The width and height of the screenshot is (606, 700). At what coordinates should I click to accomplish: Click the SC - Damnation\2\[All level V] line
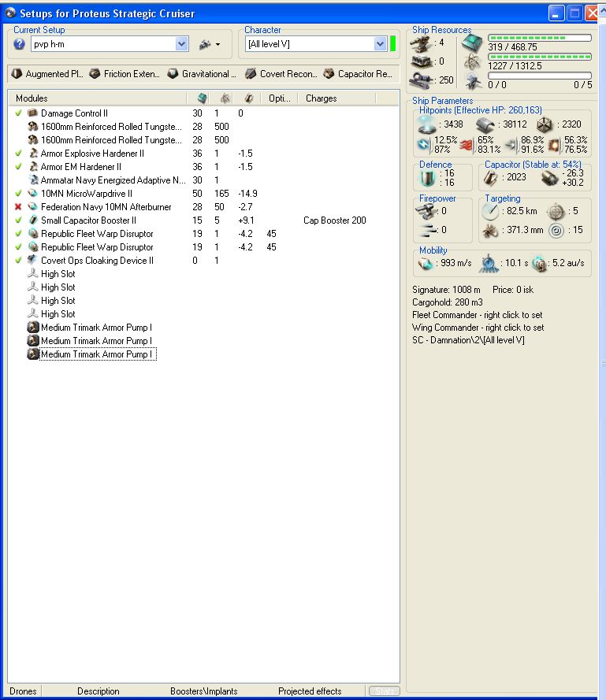[468, 339]
